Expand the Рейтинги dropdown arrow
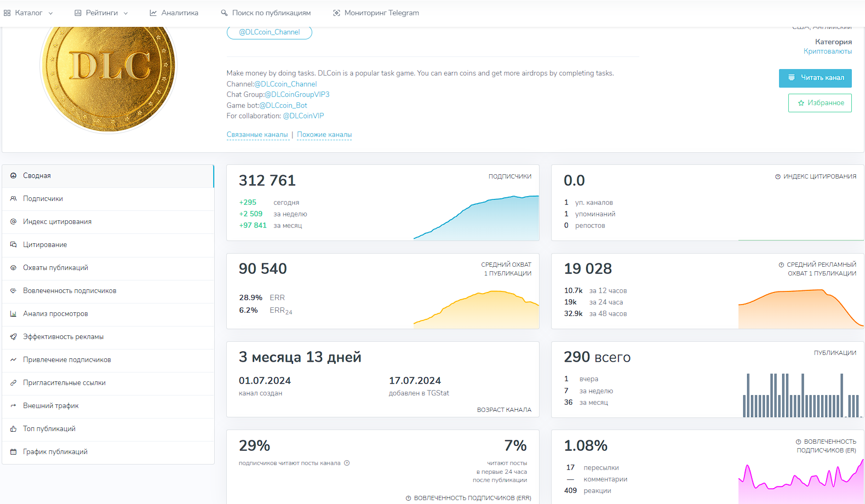 pyautogui.click(x=125, y=13)
